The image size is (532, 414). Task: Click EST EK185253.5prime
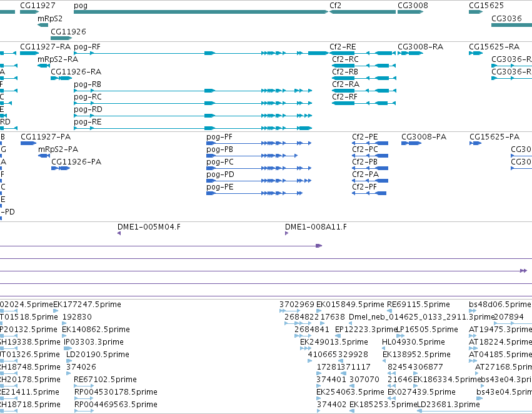(352, 411)
